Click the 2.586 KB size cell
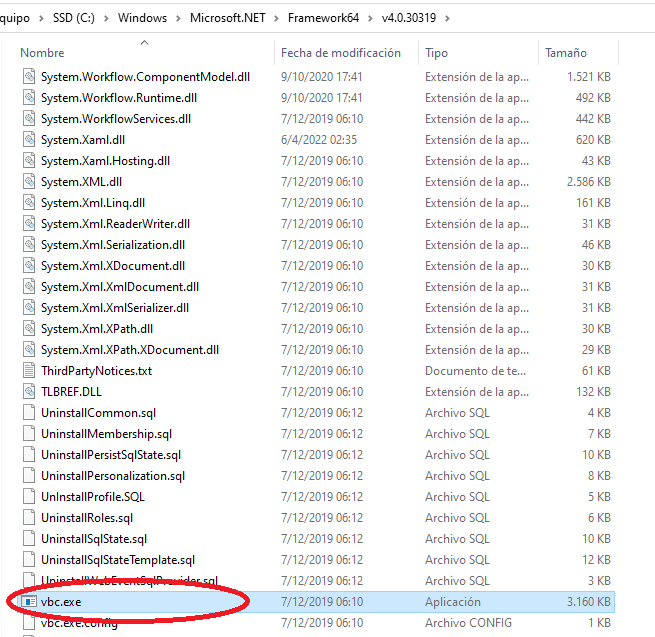The height and width of the screenshot is (637, 655). [589, 182]
